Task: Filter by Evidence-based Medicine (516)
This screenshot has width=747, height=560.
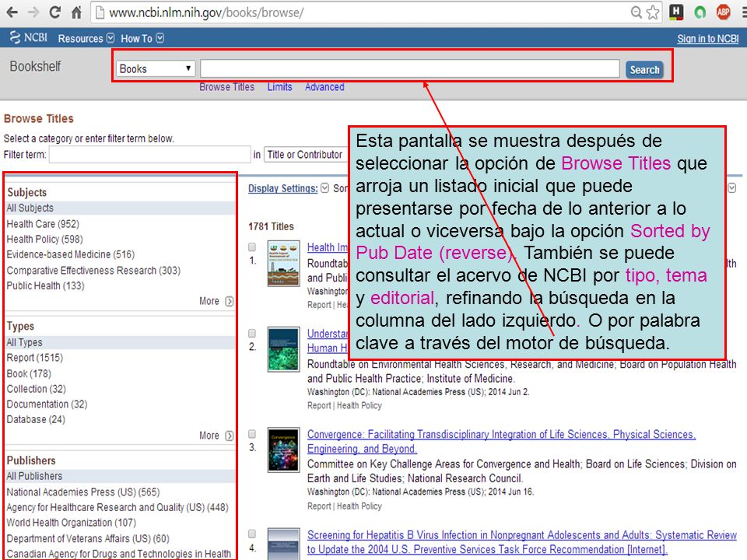Action: tap(71, 255)
